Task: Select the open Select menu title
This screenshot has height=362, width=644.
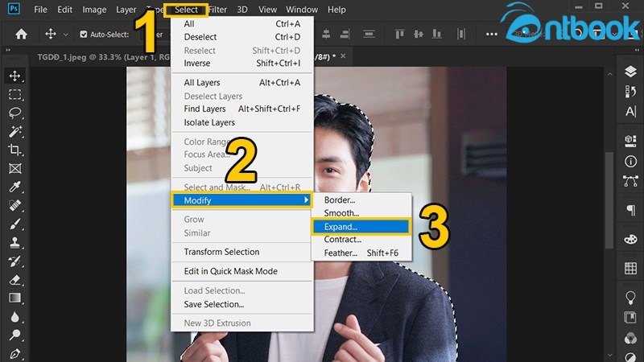Action: [186, 10]
